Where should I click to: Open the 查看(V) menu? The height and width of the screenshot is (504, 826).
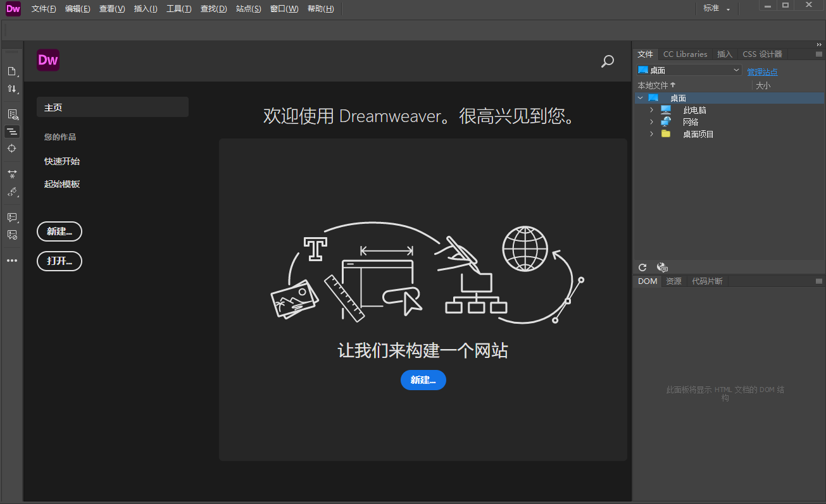coord(112,9)
